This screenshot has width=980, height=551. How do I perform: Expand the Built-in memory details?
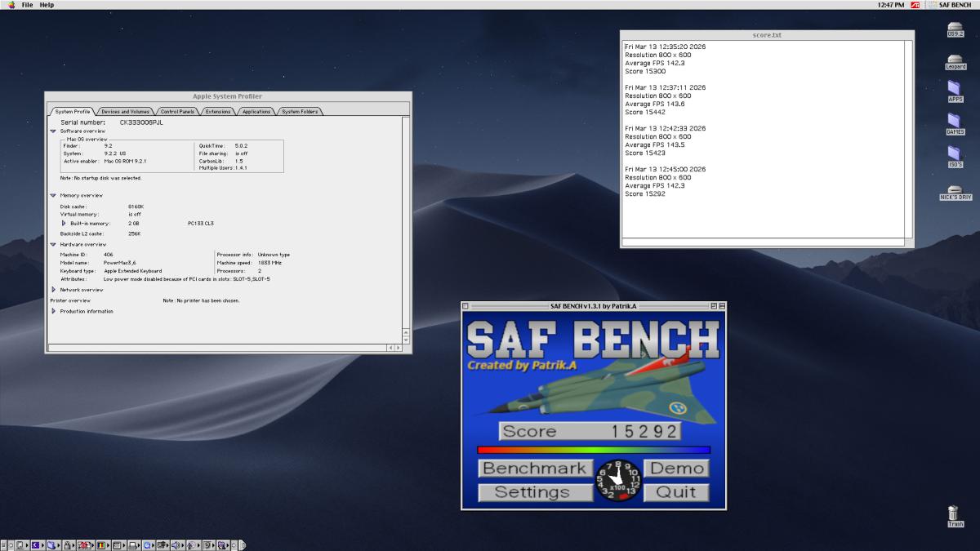click(64, 223)
